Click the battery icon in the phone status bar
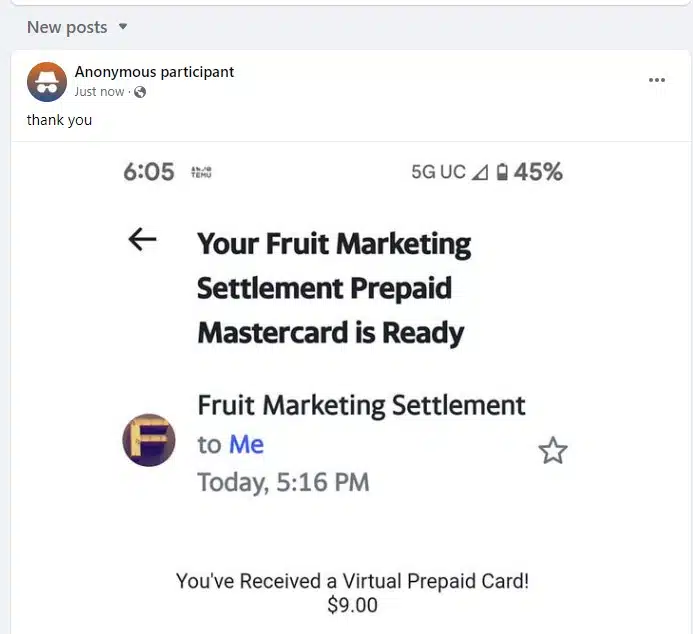 pyautogui.click(x=501, y=172)
